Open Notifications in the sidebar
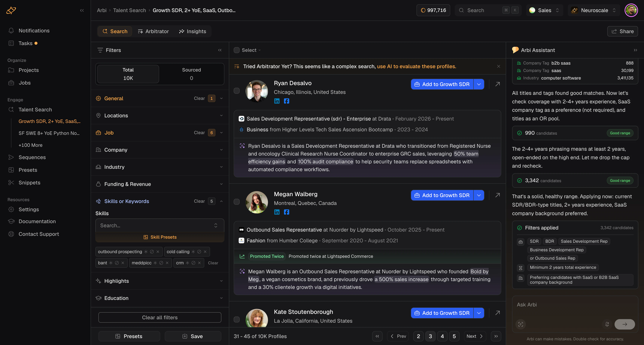Viewport: 644px width, 345px height. (x=34, y=31)
